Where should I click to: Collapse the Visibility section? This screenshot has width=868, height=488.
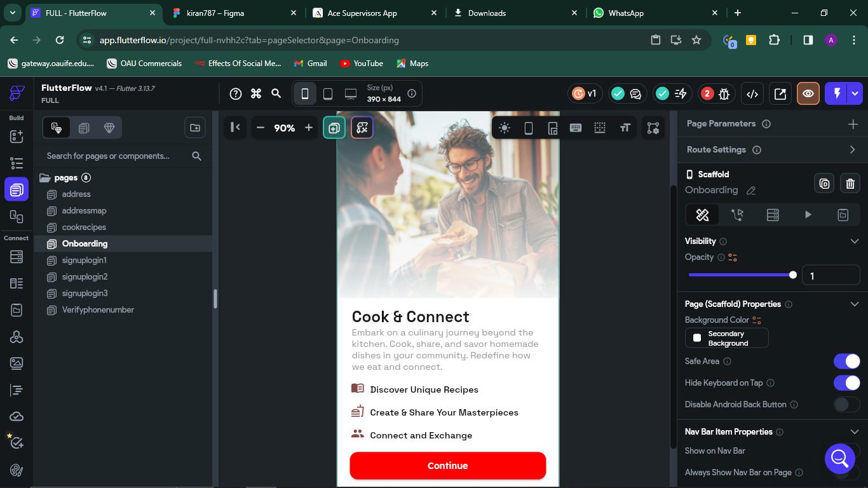click(x=854, y=241)
